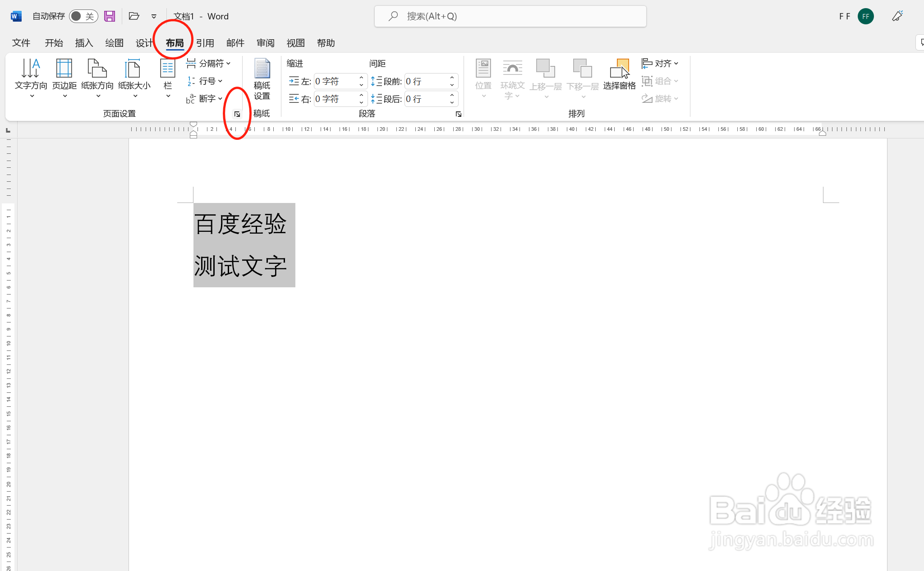Click the tab selector at ruler corner
The width and height of the screenshot is (924, 571).
coord(8,130)
